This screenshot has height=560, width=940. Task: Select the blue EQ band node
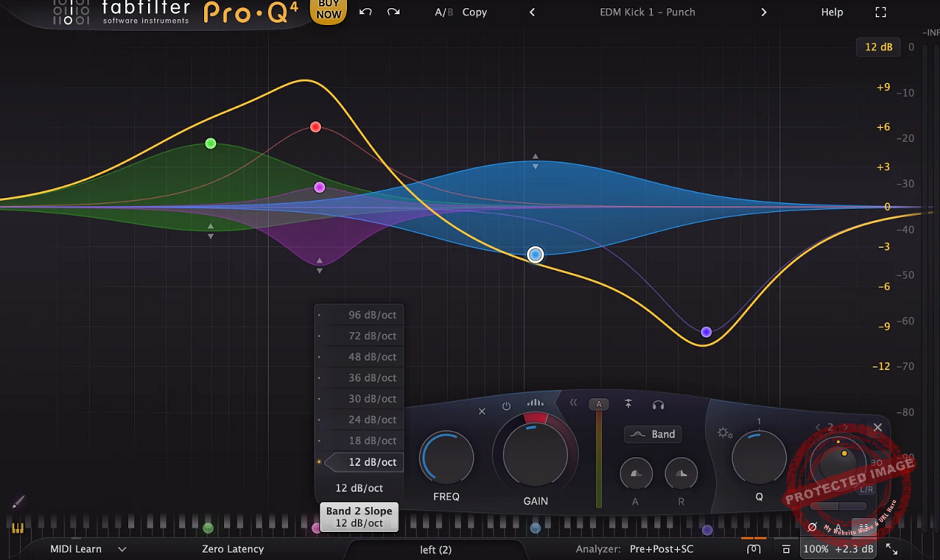[535, 254]
